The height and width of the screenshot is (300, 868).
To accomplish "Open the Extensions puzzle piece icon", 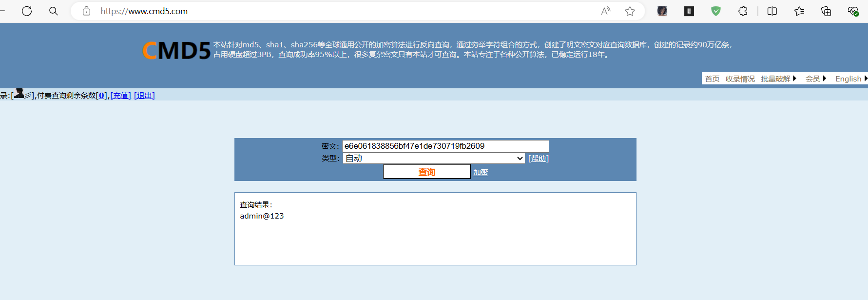I will pos(743,11).
